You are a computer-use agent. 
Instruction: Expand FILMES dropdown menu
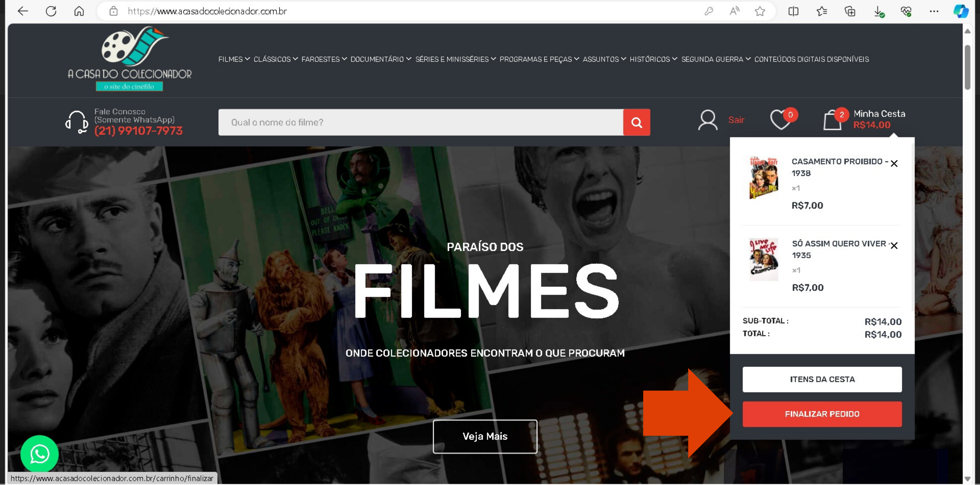tap(234, 59)
